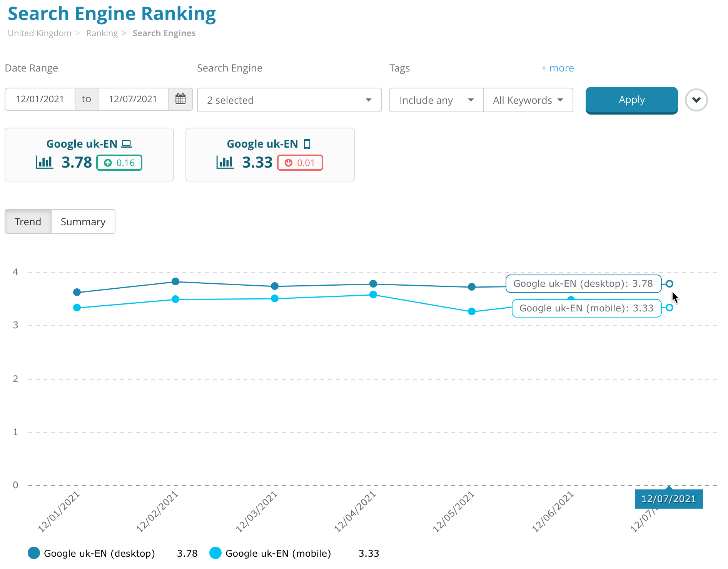Switch to the Summary tab
This screenshot has width=728, height=569.
[83, 221]
